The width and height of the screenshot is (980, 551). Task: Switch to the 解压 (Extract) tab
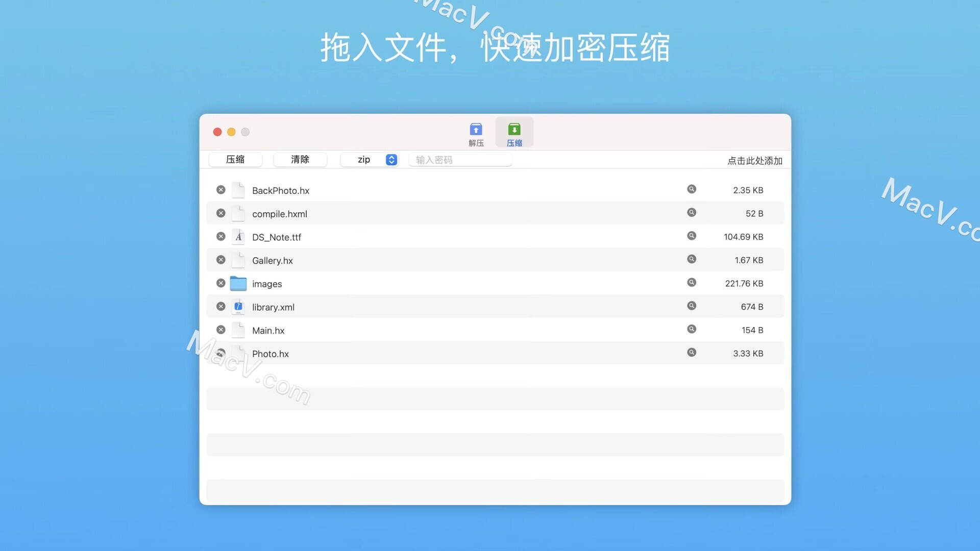tap(476, 133)
